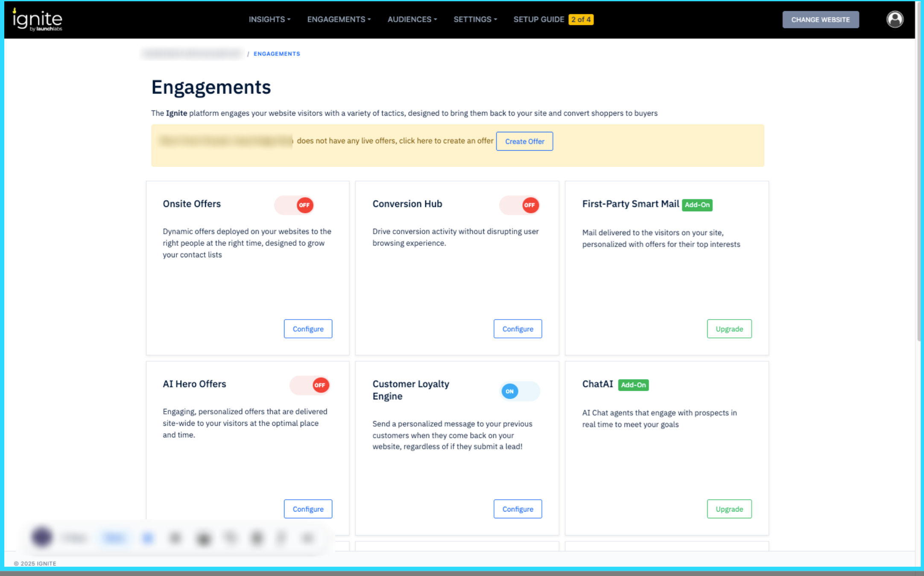Image resolution: width=924 pixels, height=576 pixels.
Task: Toggle the Onsite Offers switch
Action: click(294, 205)
